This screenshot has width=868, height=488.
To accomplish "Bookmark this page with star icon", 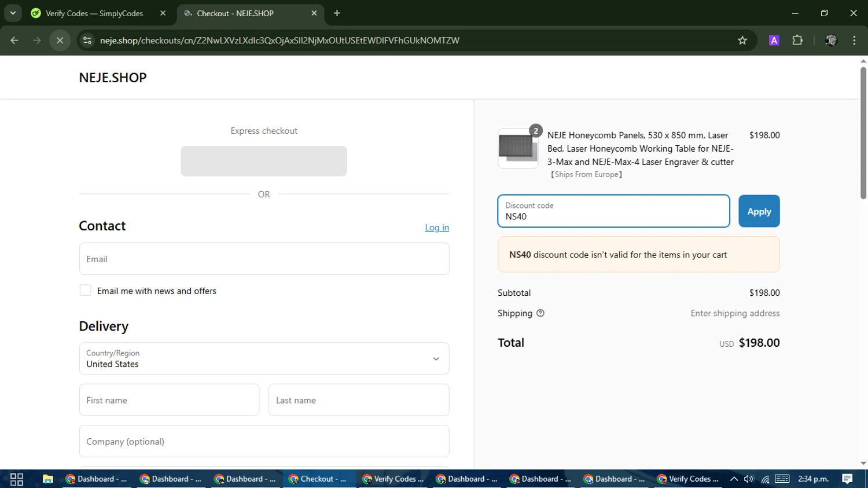I will point(742,41).
